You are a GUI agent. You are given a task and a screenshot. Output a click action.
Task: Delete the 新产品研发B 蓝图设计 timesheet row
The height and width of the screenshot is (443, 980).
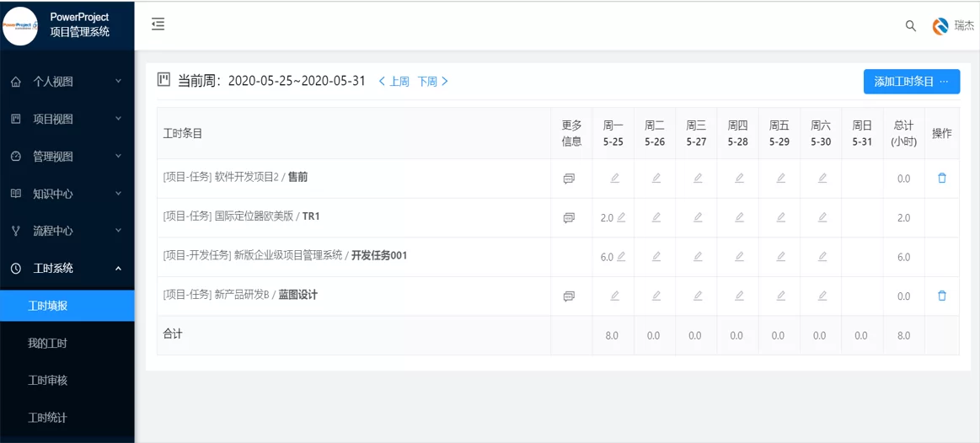[941, 296]
